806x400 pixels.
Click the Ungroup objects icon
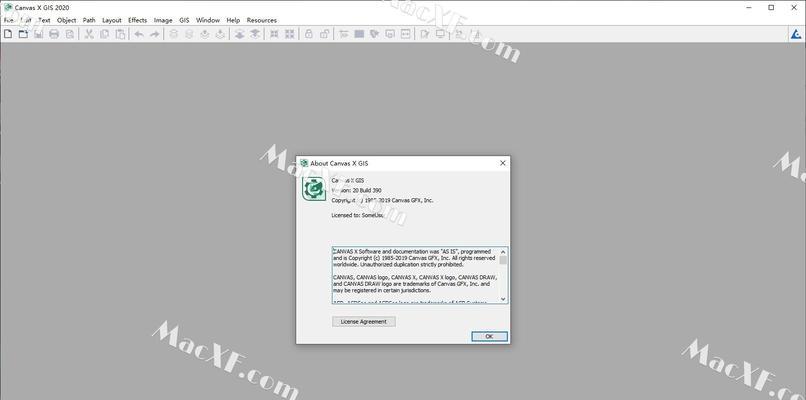[290, 34]
